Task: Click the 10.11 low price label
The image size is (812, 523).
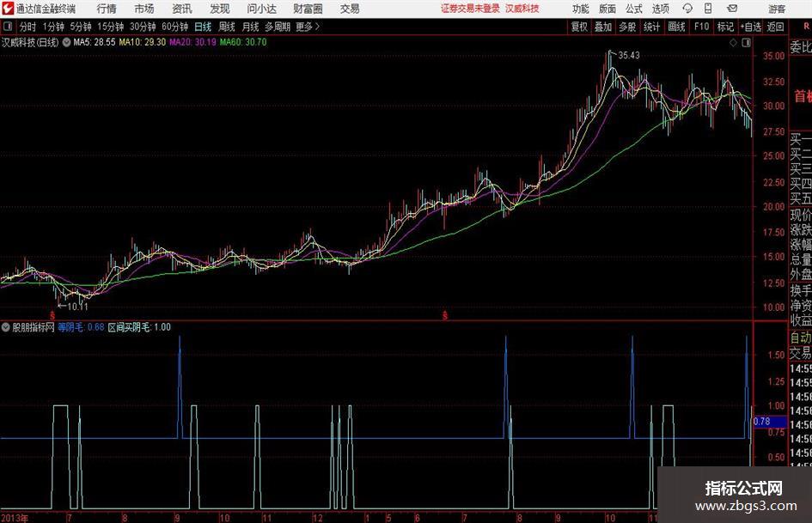Action: [77, 307]
